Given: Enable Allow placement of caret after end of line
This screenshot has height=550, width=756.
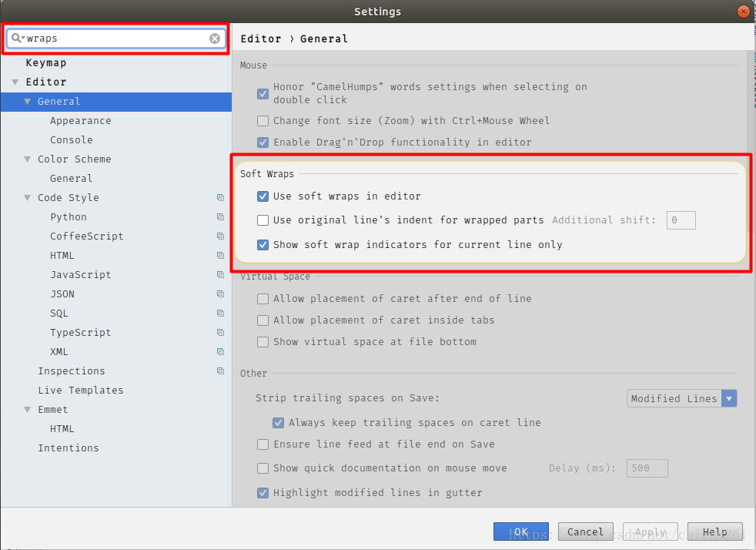Looking at the screenshot, I should tap(263, 299).
